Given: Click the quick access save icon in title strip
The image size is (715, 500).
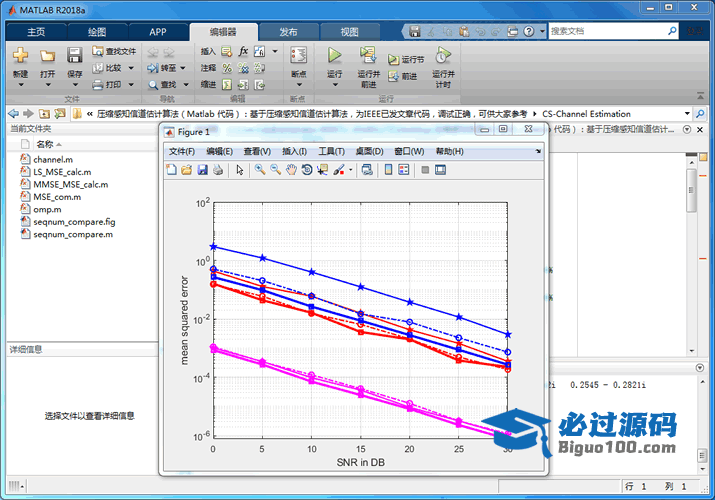Looking at the screenshot, I should tap(414, 31).
